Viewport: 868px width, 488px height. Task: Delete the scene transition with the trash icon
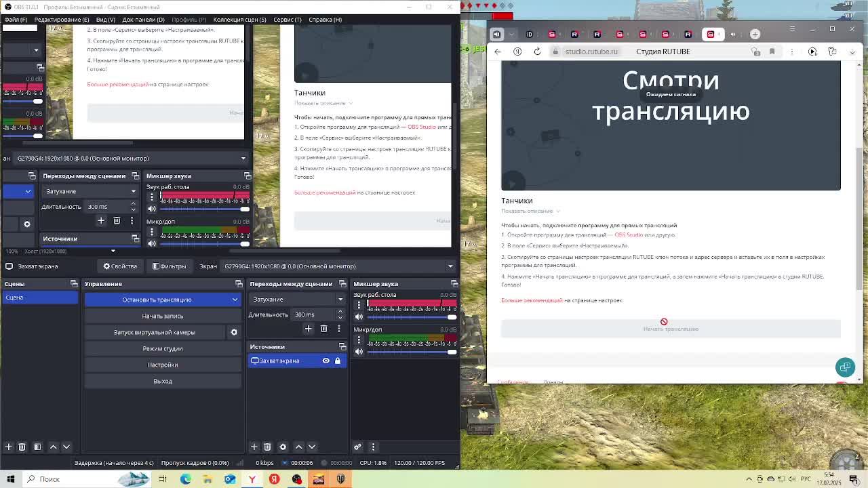(x=323, y=329)
